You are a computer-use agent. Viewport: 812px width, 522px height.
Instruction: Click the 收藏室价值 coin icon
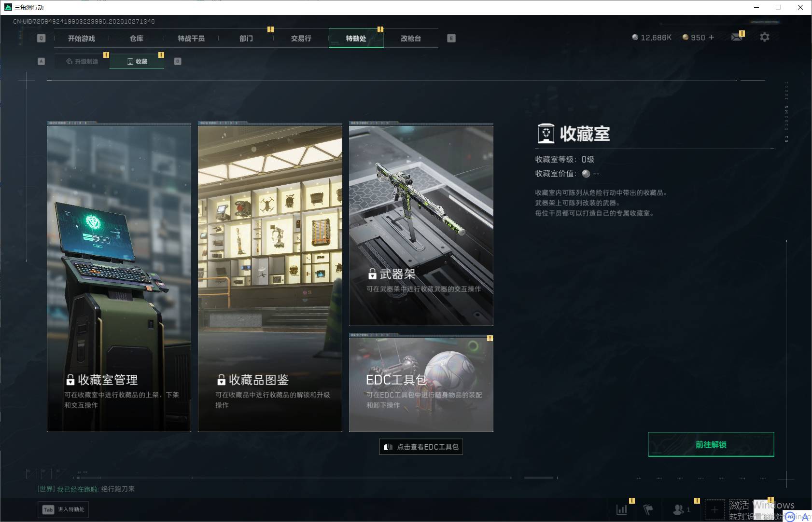(x=586, y=174)
